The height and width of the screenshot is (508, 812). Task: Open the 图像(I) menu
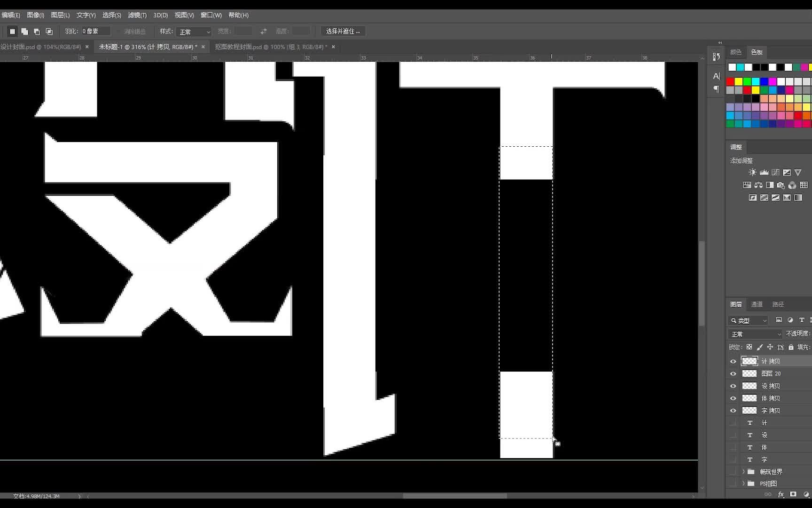[35, 15]
